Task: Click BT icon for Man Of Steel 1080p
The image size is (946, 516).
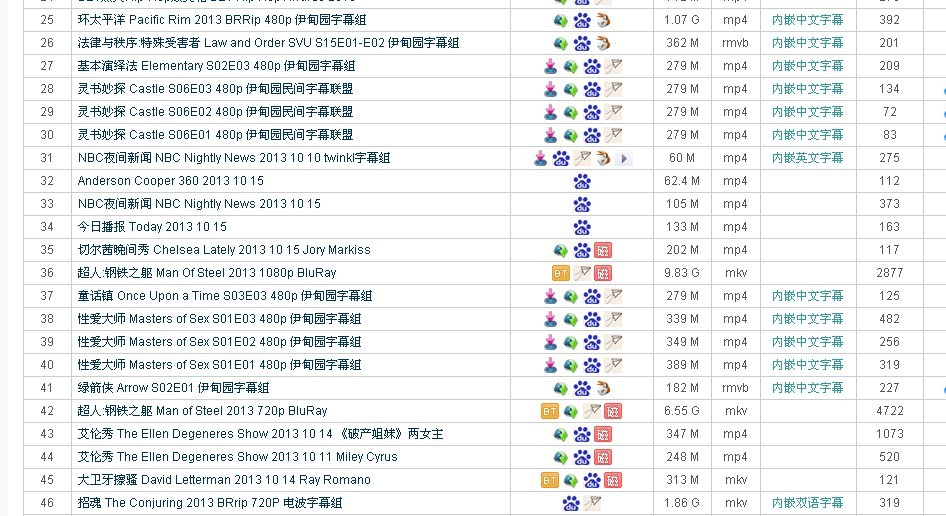Action: pyautogui.click(x=560, y=273)
